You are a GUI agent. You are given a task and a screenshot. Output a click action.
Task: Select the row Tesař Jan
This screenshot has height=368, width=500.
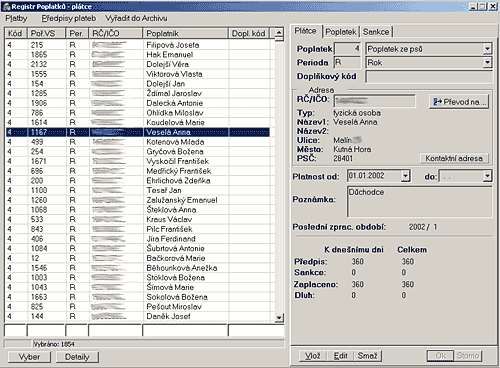tap(137, 190)
